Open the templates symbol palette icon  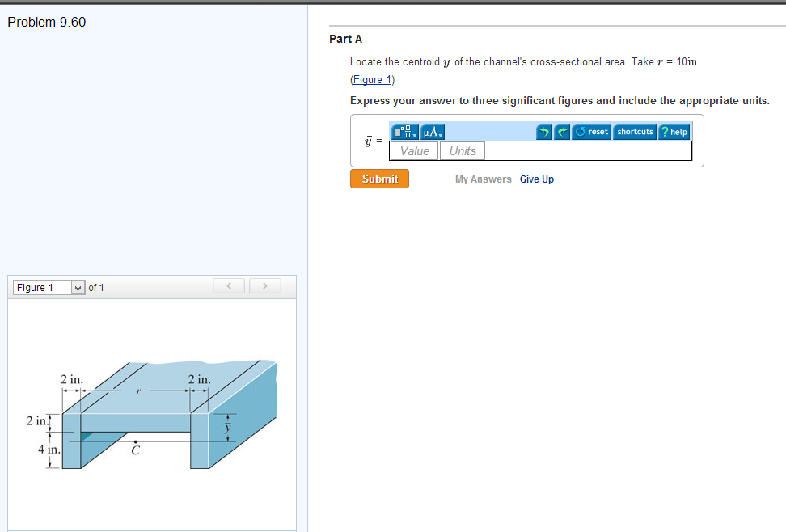404,132
